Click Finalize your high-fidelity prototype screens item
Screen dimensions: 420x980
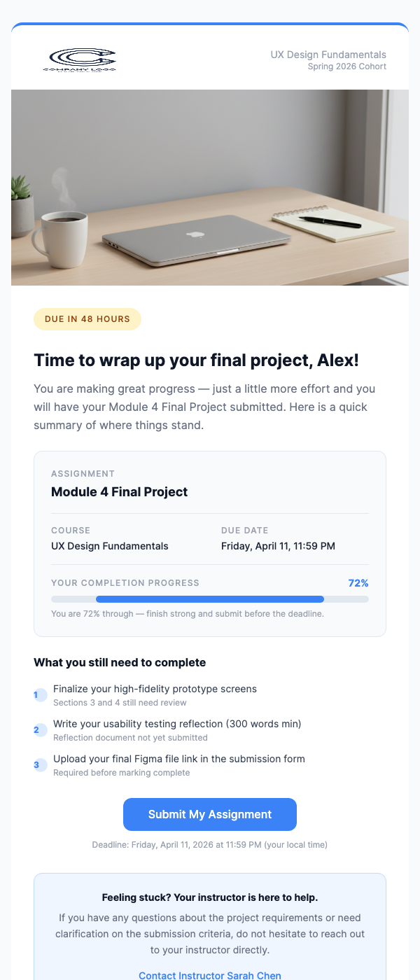155,689
